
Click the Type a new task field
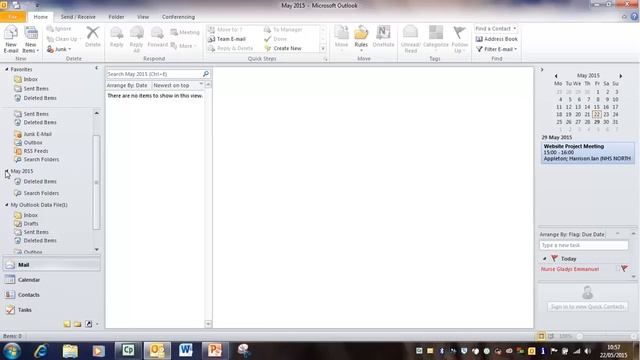584,245
